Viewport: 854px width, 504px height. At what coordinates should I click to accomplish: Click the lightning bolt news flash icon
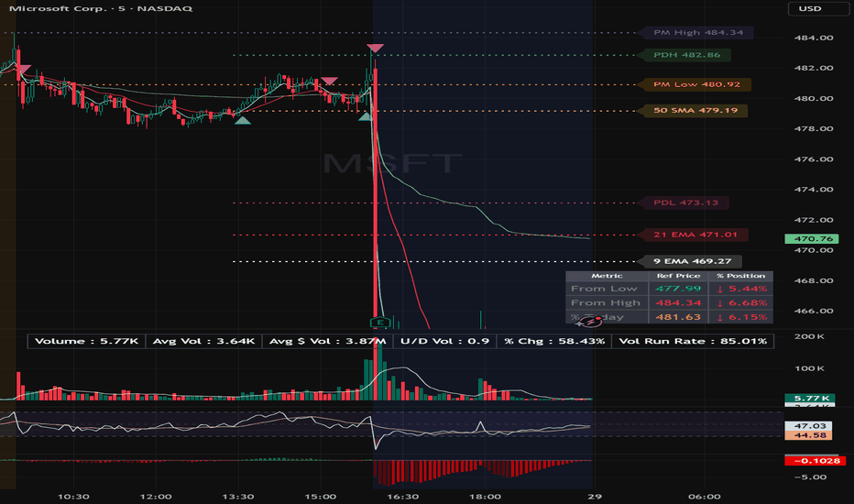590,322
